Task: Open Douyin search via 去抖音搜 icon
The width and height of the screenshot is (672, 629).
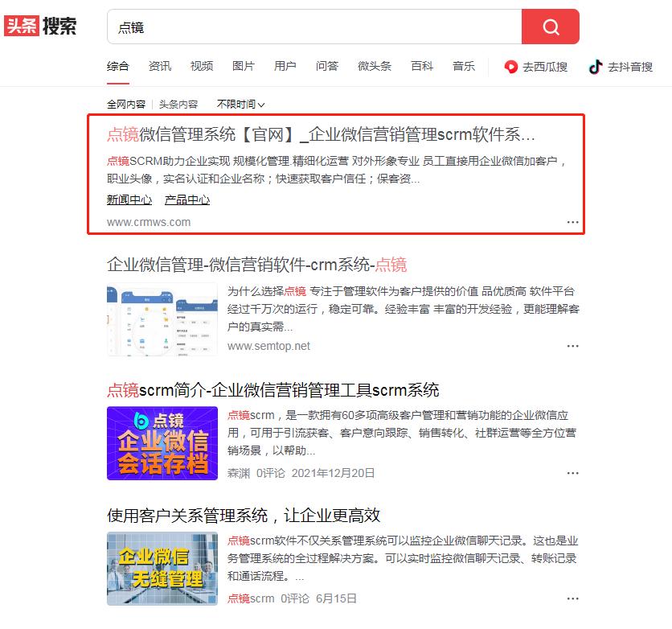Action: [x=624, y=66]
